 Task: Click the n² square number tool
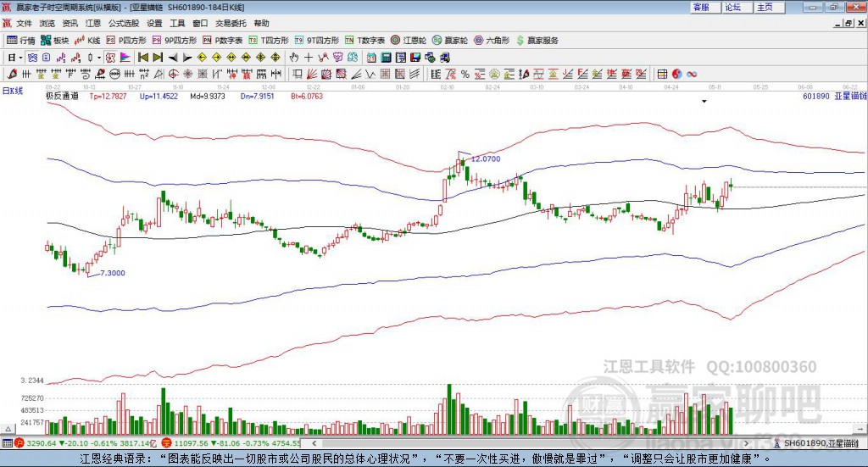(144, 74)
